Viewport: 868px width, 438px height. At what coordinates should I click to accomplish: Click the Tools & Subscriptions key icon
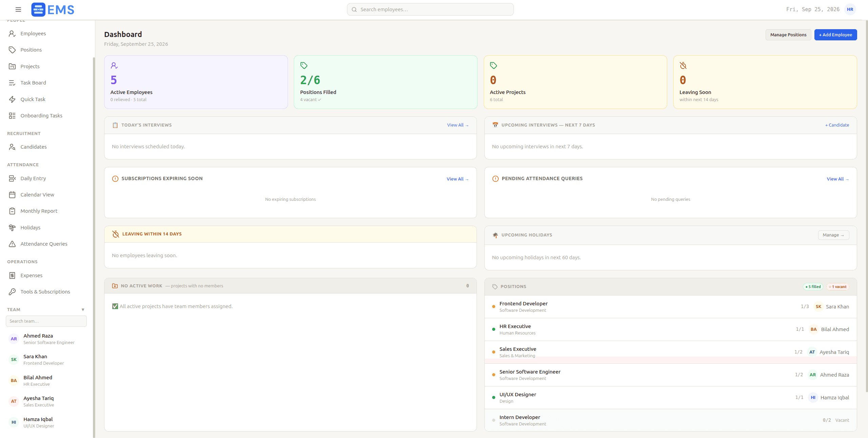point(12,292)
